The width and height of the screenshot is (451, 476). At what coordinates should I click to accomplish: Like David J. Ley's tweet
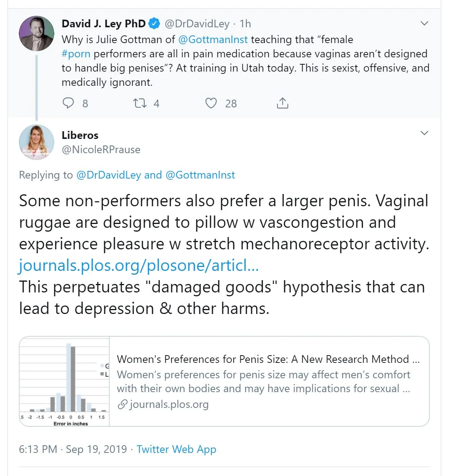(211, 103)
